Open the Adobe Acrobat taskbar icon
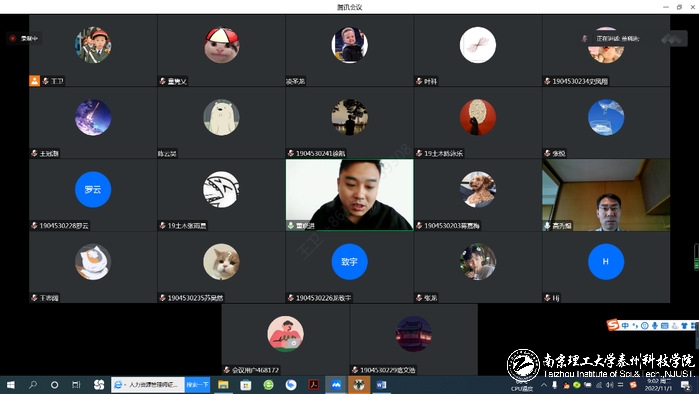Screen dimensions: 699x394 tap(314, 385)
